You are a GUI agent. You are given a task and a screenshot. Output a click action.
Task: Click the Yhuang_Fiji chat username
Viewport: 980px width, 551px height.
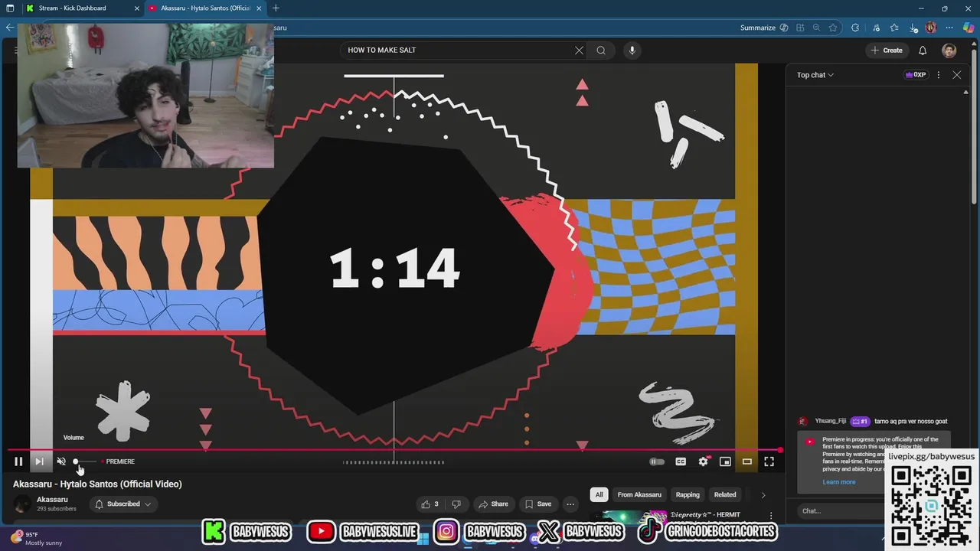tap(831, 421)
